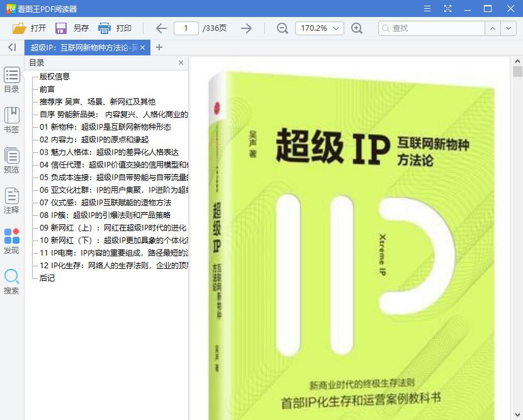Viewport: 523px width, 420px height.
Task: Open the hamburger menu in title bar
Action: 427,9
